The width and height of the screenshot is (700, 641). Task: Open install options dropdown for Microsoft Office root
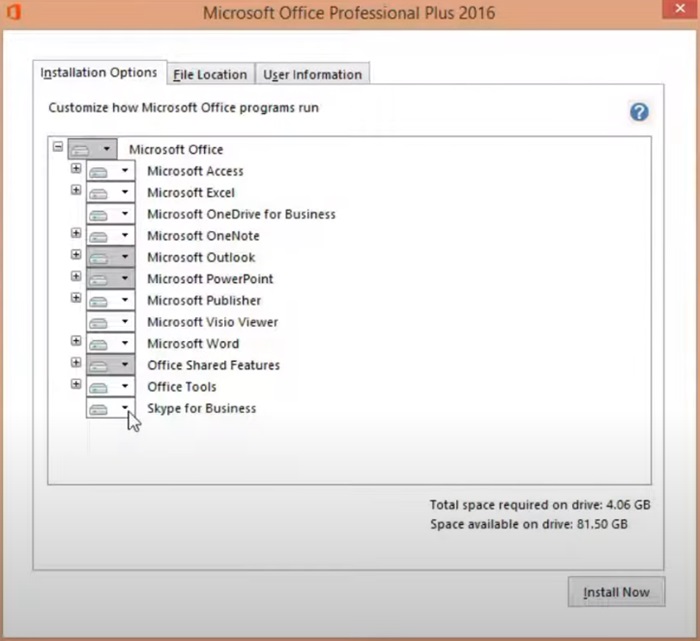pos(92,149)
